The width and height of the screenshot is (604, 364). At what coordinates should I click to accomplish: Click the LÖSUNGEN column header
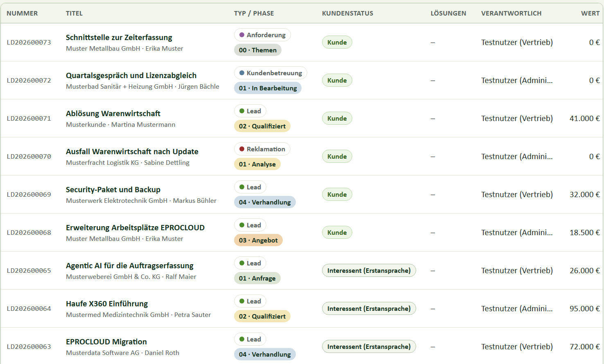(448, 13)
